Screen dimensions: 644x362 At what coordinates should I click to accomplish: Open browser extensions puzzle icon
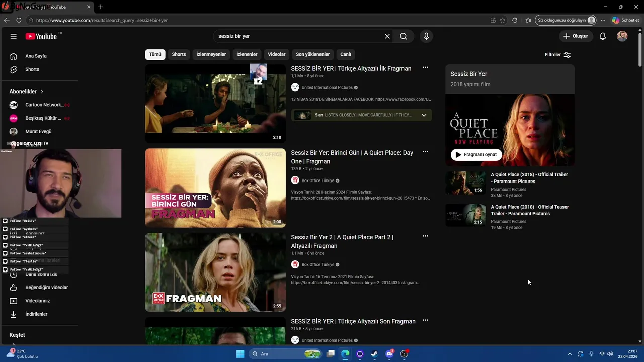coord(515,20)
